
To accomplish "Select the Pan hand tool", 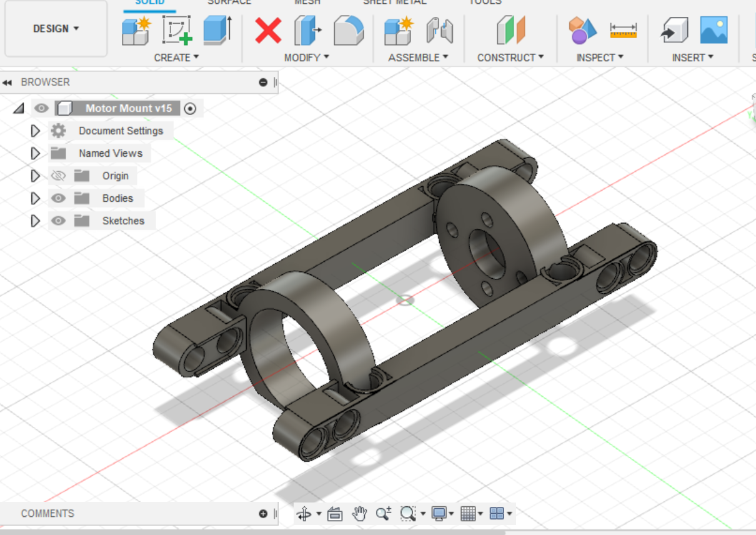I will 359,514.
